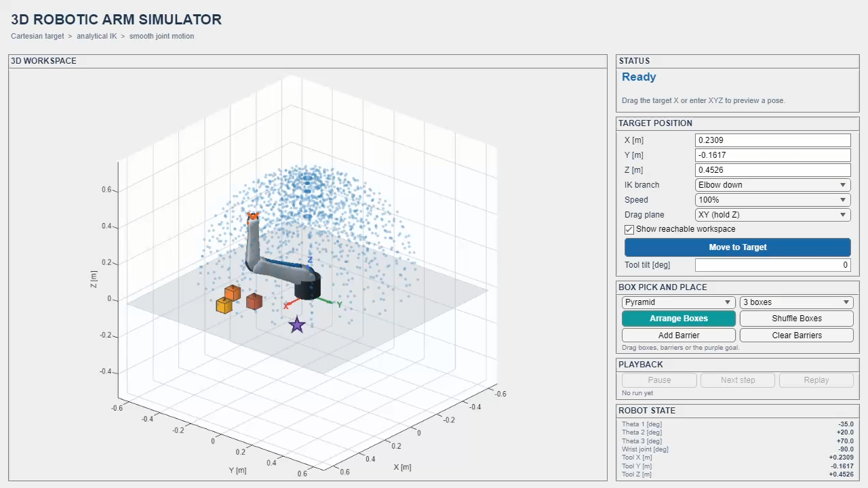The width and height of the screenshot is (868, 488).
Task: Click the Theta 3 value '+70.0'
Action: point(846,441)
